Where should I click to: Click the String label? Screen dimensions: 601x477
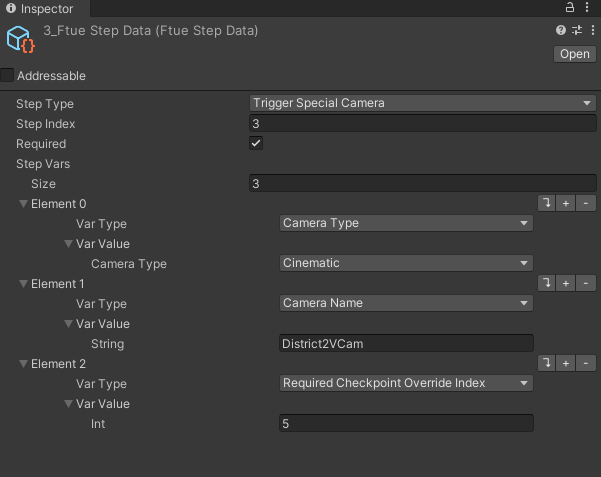pyautogui.click(x=107, y=344)
